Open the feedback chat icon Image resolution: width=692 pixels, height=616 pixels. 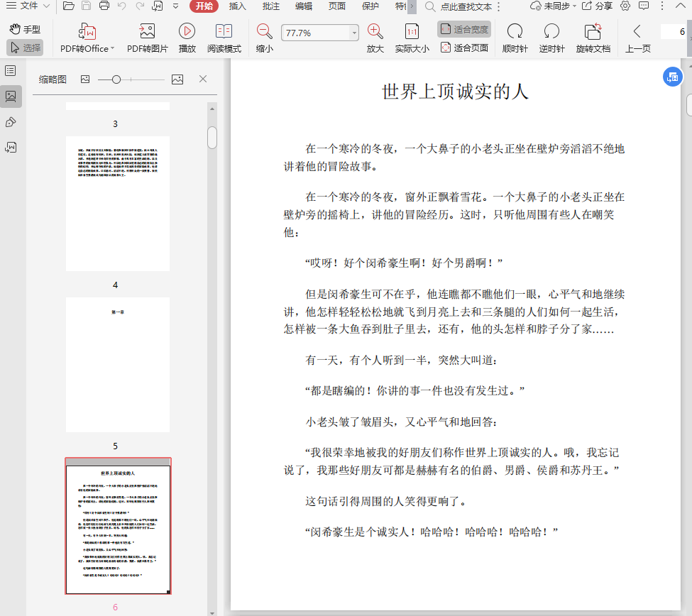[644, 6]
